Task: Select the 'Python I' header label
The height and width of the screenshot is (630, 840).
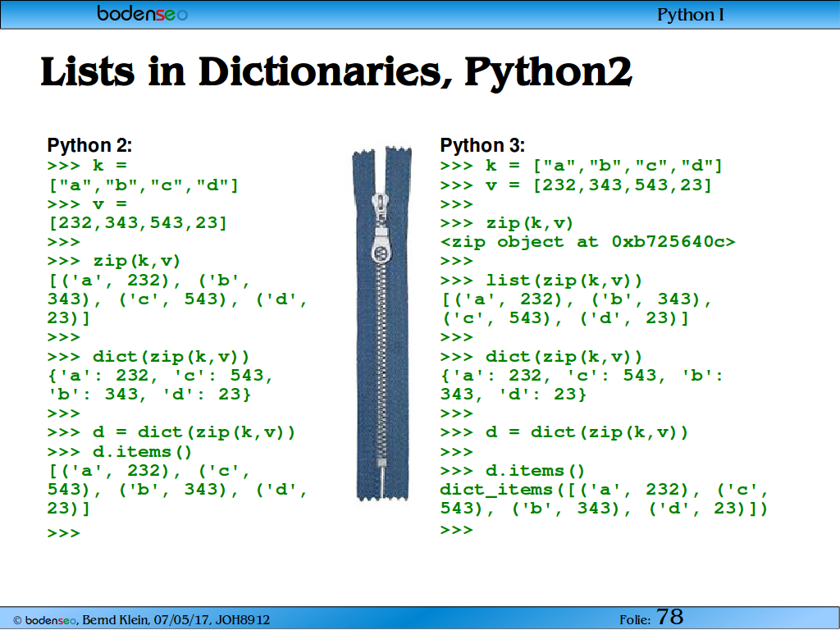Action: pyautogui.click(x=691, y=15)
